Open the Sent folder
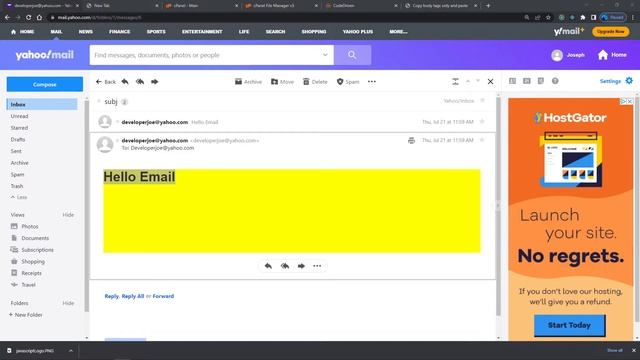640x360 pixels. point(16,151)
